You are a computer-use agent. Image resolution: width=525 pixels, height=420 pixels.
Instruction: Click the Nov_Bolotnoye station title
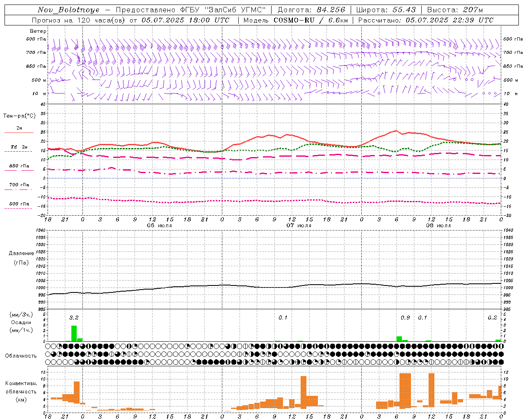pos(68,10)
